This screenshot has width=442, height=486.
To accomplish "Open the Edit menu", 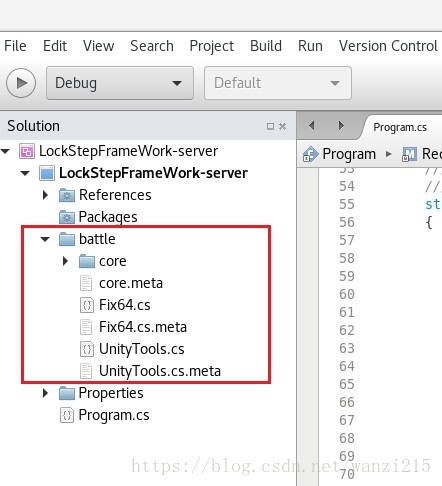I will [x=55, y=46].
